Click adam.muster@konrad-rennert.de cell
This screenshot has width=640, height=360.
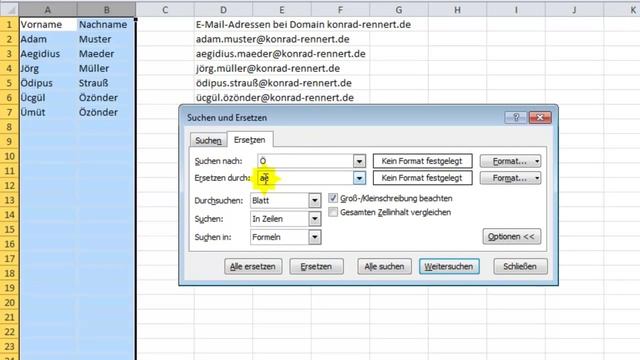tap(273, 39)
